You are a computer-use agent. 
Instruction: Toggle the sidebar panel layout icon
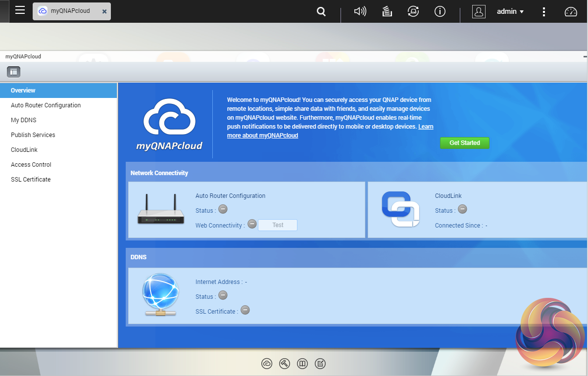[13, 72]
